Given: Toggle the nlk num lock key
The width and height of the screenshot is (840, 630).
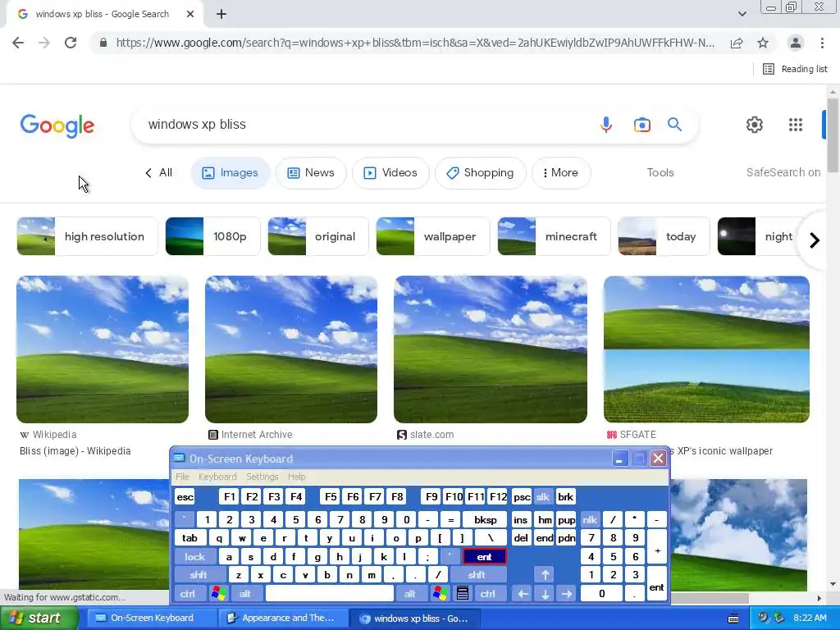Looking at the screenshot, I should coord(590,519).
